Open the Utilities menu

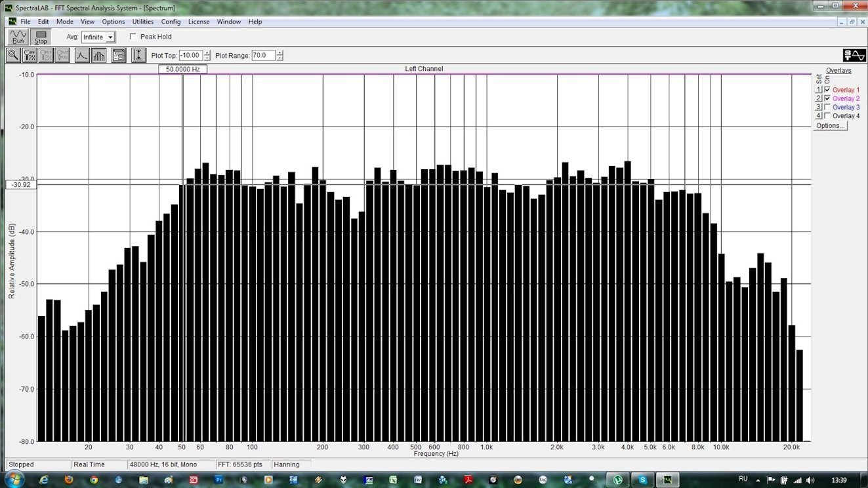(143, 22)
